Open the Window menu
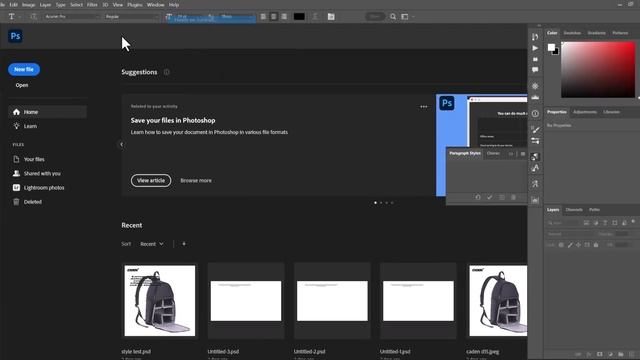Image resolution: width=640 pixels, height=360 pixels. click(156, 5)
